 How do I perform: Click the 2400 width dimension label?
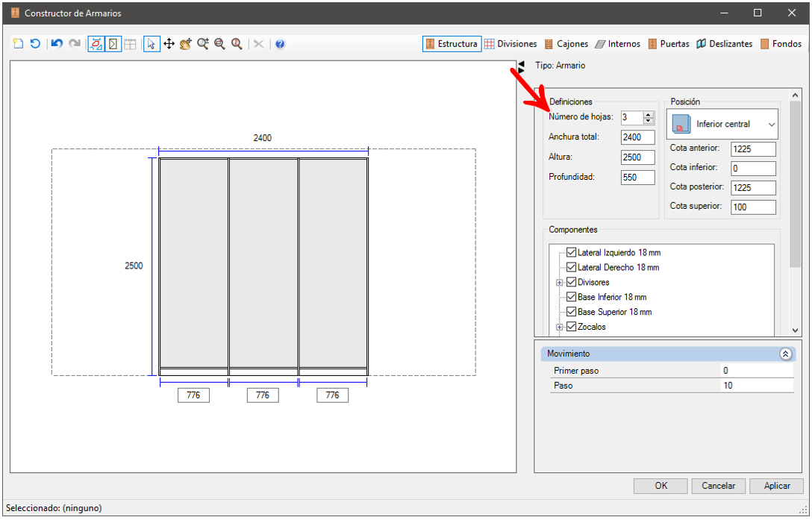(x=263, y=138)
